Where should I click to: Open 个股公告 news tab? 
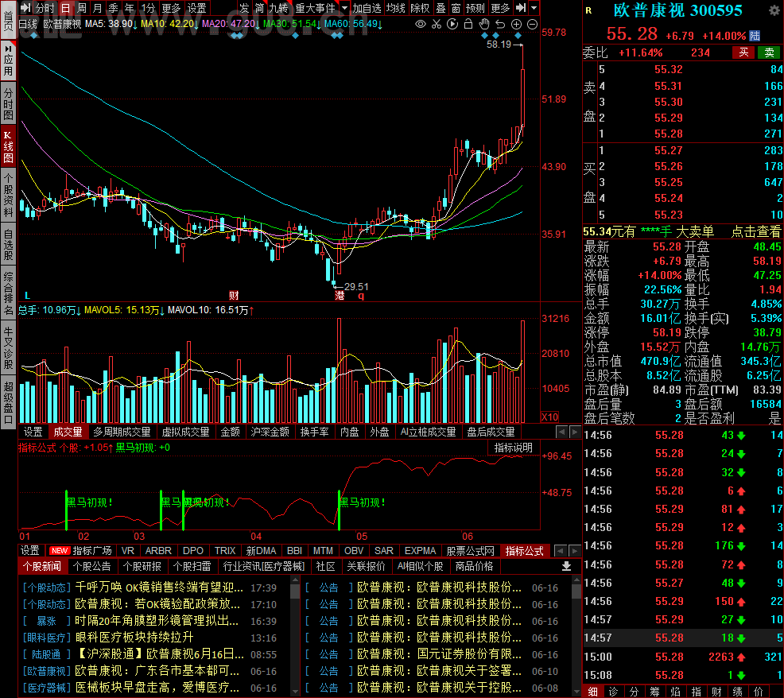click(x=91, y=566)
